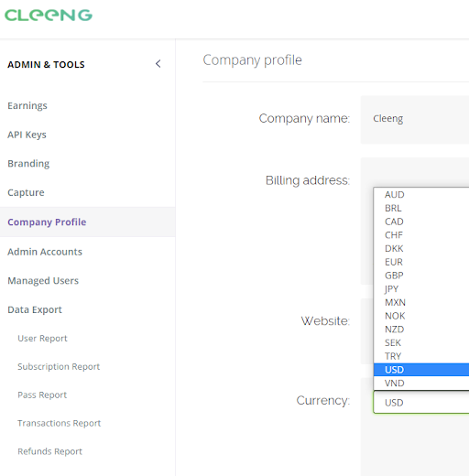Select Capture in sidebar

(26, 192)
